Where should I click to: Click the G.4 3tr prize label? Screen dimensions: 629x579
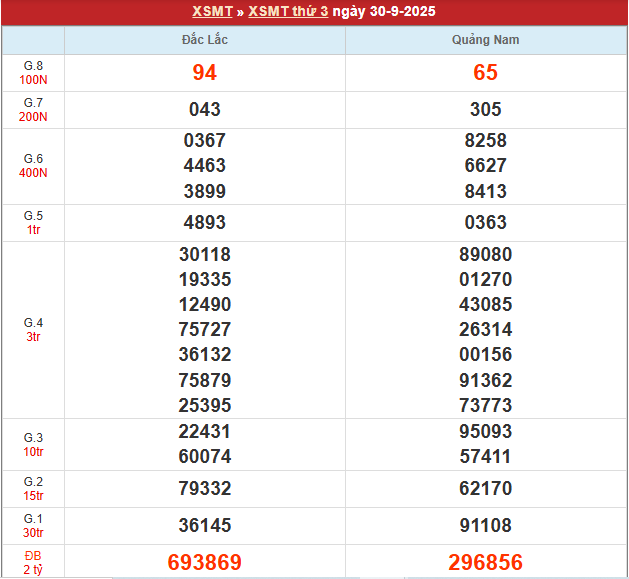[33, 330]
